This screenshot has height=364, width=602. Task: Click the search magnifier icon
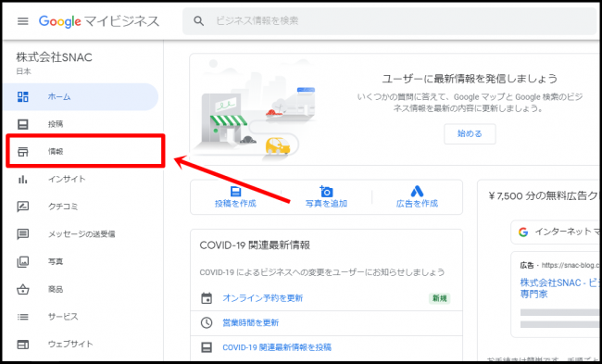pyautogui.click(x=198, y=20)
